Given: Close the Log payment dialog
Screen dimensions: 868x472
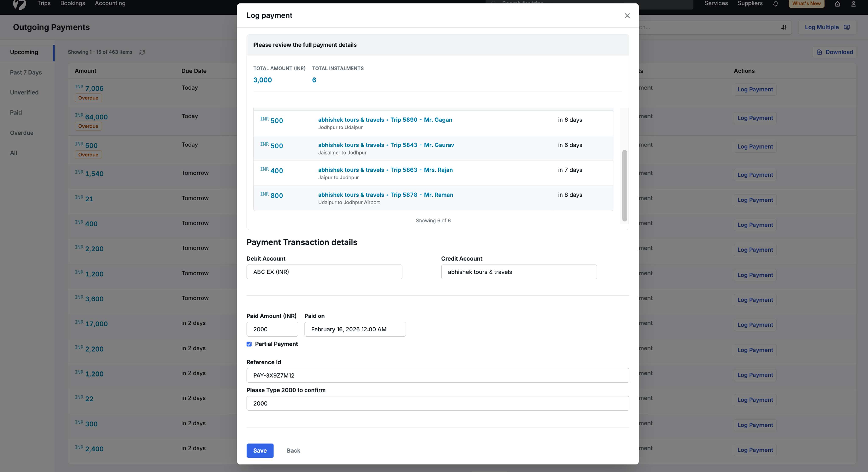Looking at the screenshot, I should [627, 16].
